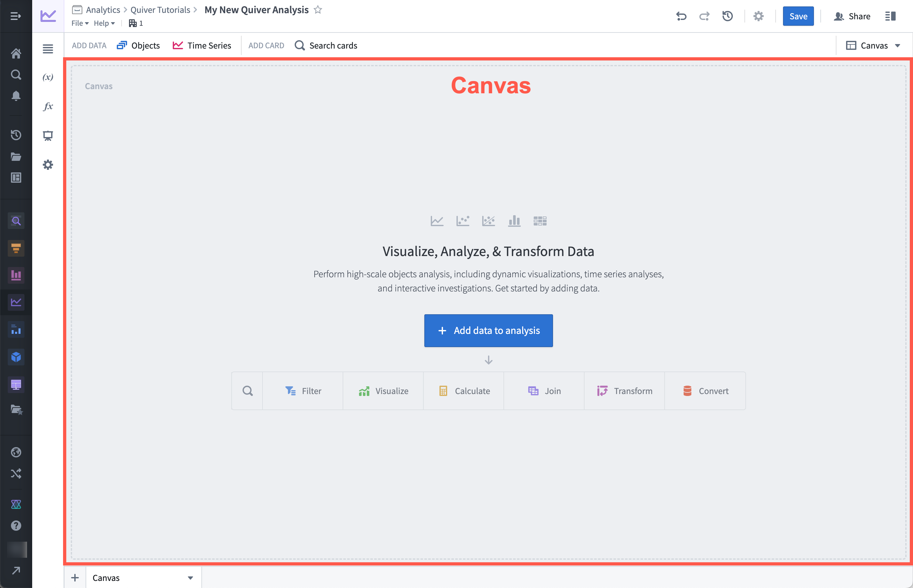Open the Help menu
The width and height of the screenshot is (913, 588).
[x=104, y=23]
